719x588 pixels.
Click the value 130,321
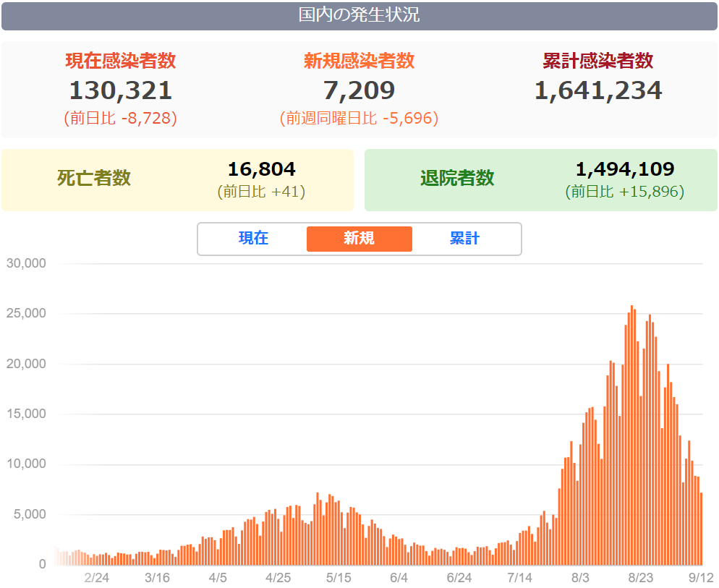click(x=121, y=90)
